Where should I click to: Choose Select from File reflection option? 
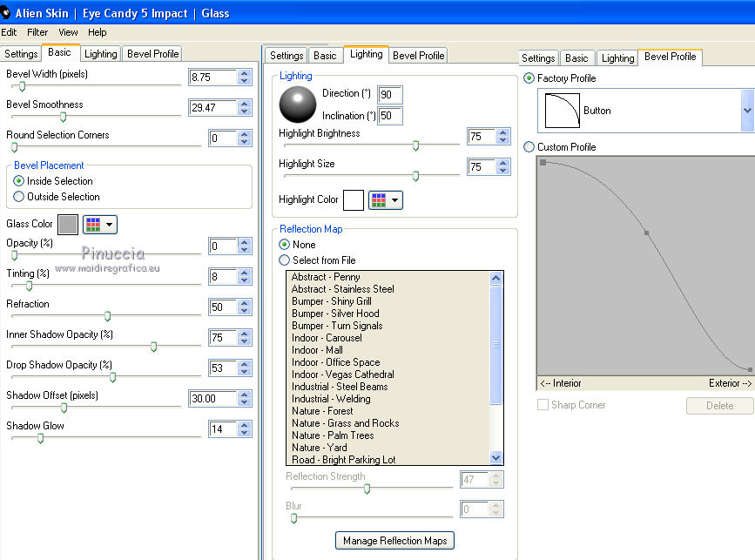(x=284, y=260)
